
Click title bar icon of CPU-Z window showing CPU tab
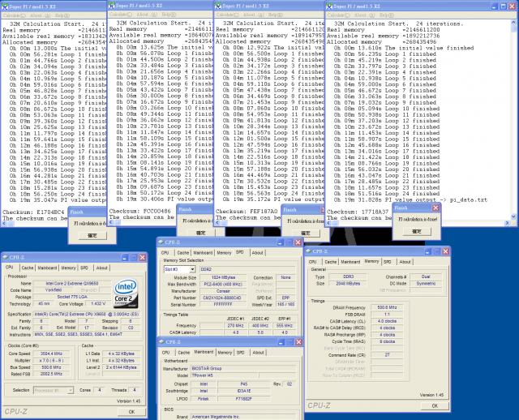point(6,257)
